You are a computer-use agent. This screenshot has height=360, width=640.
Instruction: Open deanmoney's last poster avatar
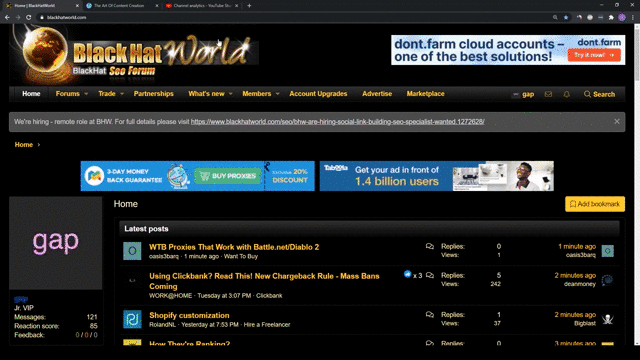click(607, 280)
